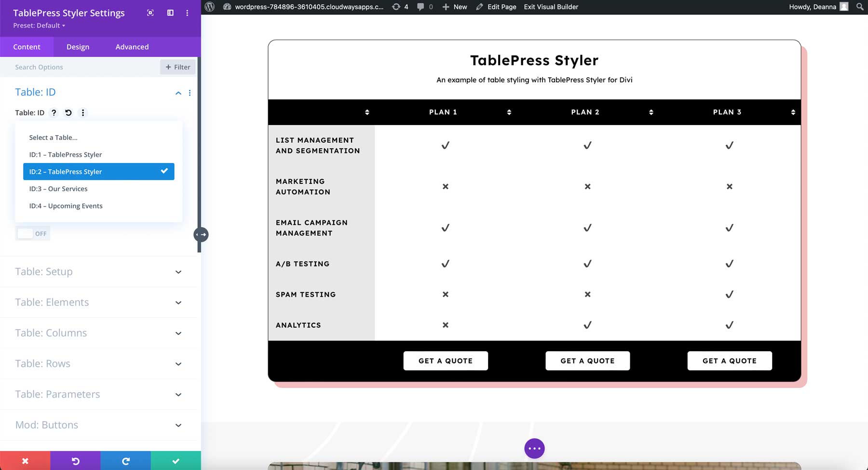868x470 pixels.
Task: Click the TablePress Styler table heading
Action: [x=534, y=60]
